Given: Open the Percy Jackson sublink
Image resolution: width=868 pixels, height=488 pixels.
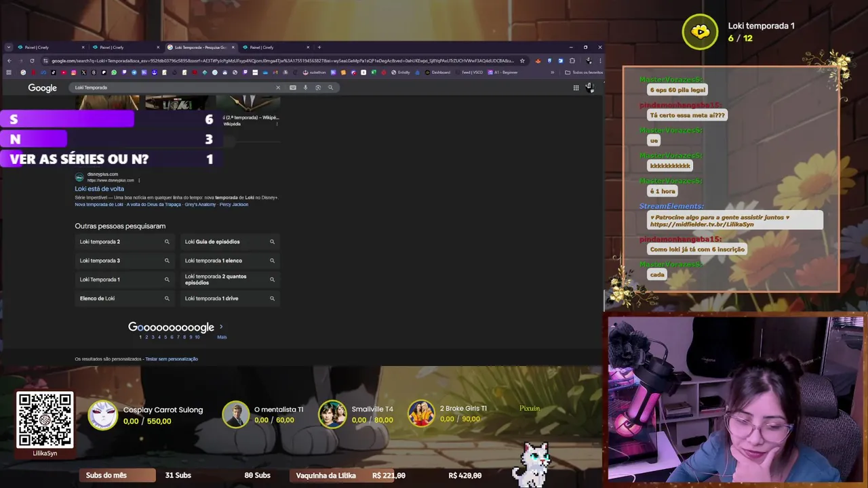Looking at the screenshot, I should [x=234, y=205].
